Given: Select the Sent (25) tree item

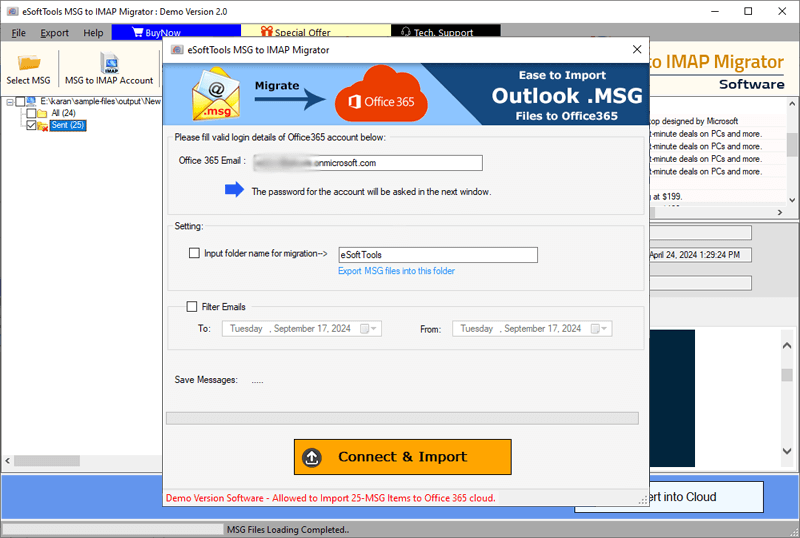Looking at the screenshot, I should 68,125.
